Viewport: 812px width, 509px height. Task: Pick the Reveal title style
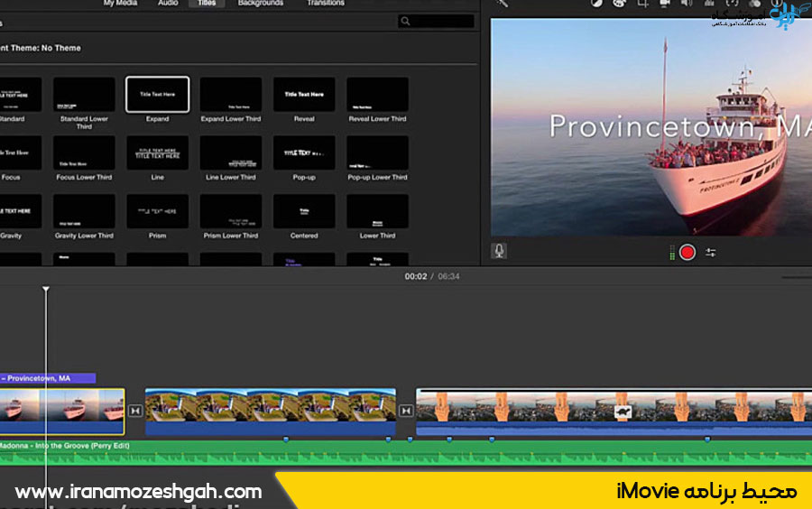(304, 95)
